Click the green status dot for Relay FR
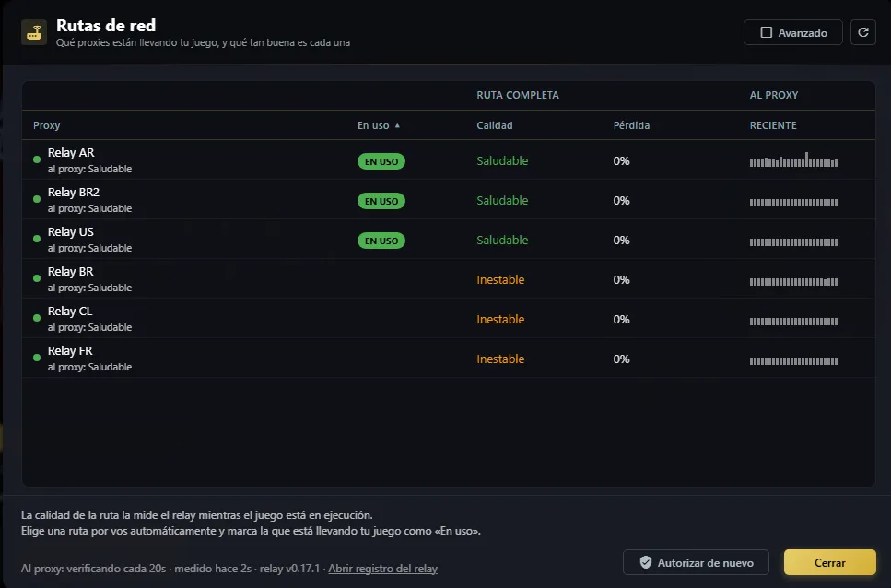 click(x=37, y=358)
